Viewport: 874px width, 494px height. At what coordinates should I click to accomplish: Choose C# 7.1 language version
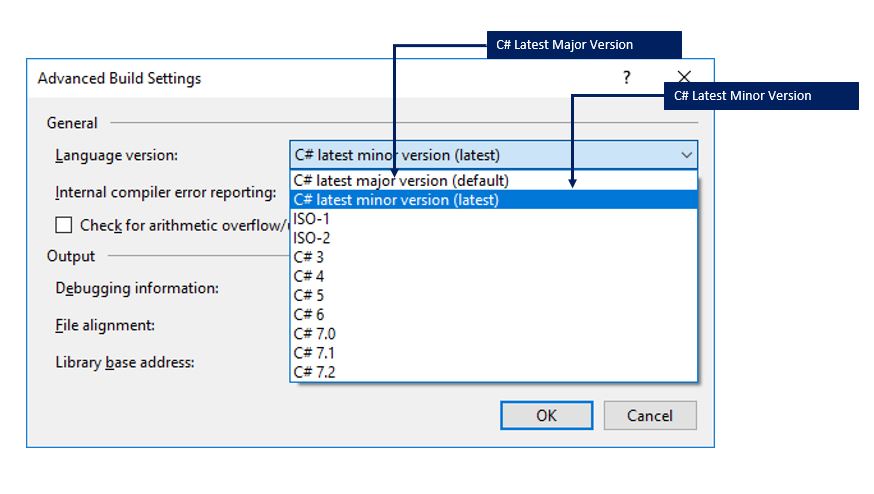click(315, 353)
